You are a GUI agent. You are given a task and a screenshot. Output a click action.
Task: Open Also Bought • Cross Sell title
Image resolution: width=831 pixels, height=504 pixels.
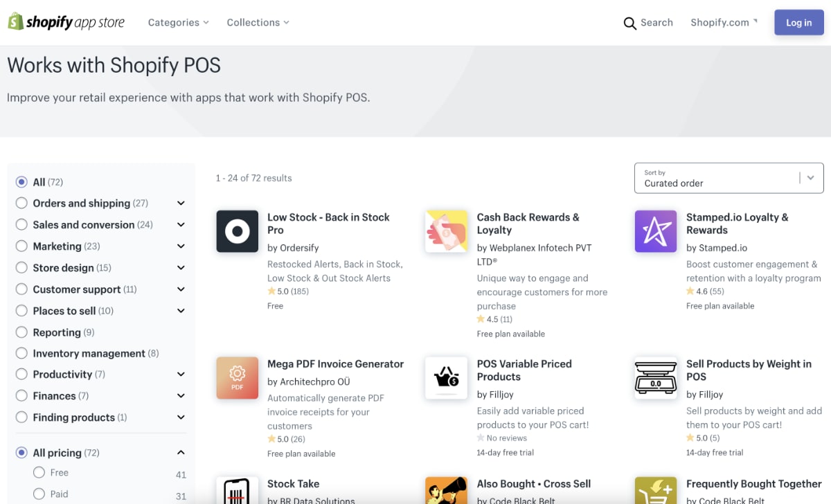pyautogui.click(x=533, y=484)
